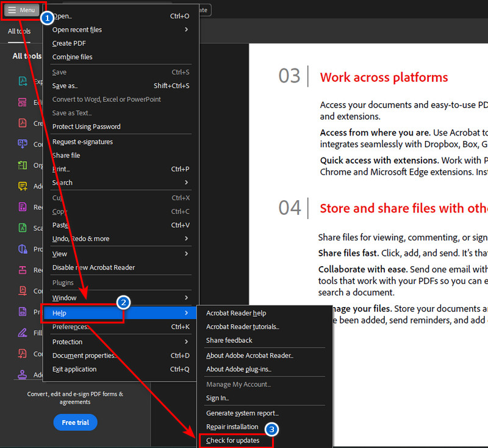
Task: Click the hamburger Menu button
Action: (21, 10)
